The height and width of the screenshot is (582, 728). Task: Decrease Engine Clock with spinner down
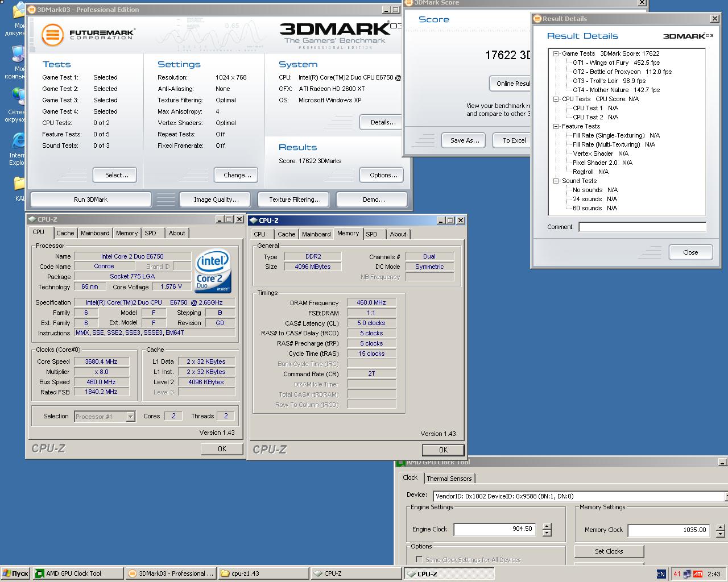[547, 533]
